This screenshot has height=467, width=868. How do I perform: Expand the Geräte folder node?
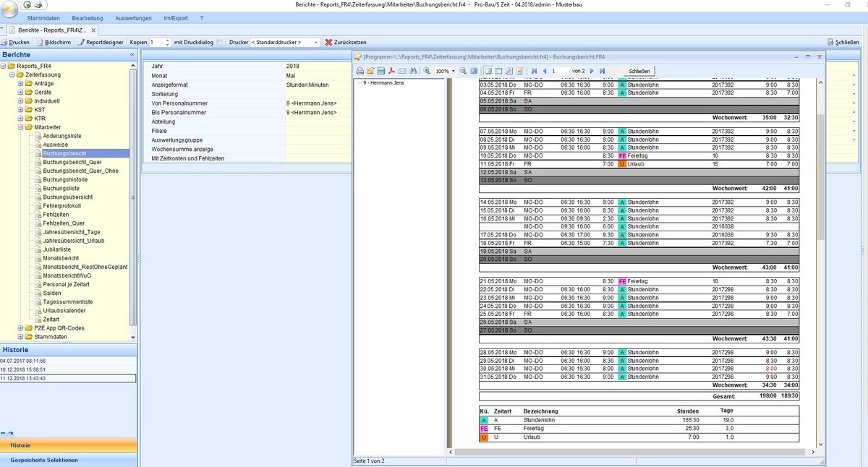pyautogui.click(x=20, y=93)
